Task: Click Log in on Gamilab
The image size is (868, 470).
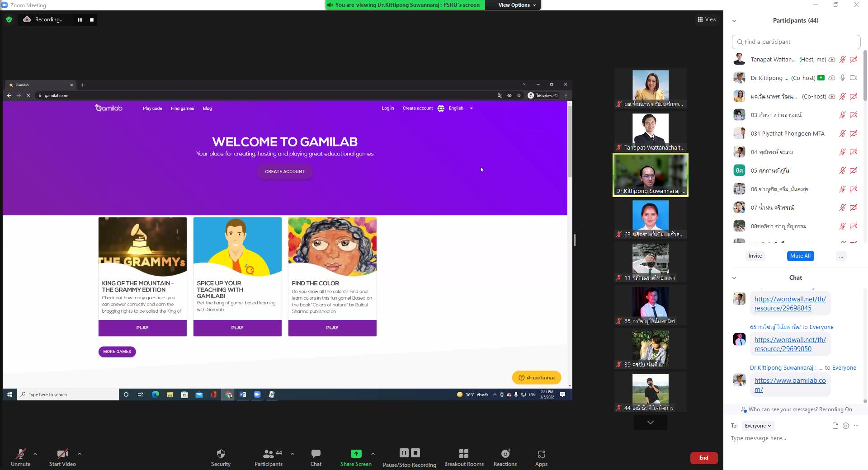Action: tap(387, 108)
